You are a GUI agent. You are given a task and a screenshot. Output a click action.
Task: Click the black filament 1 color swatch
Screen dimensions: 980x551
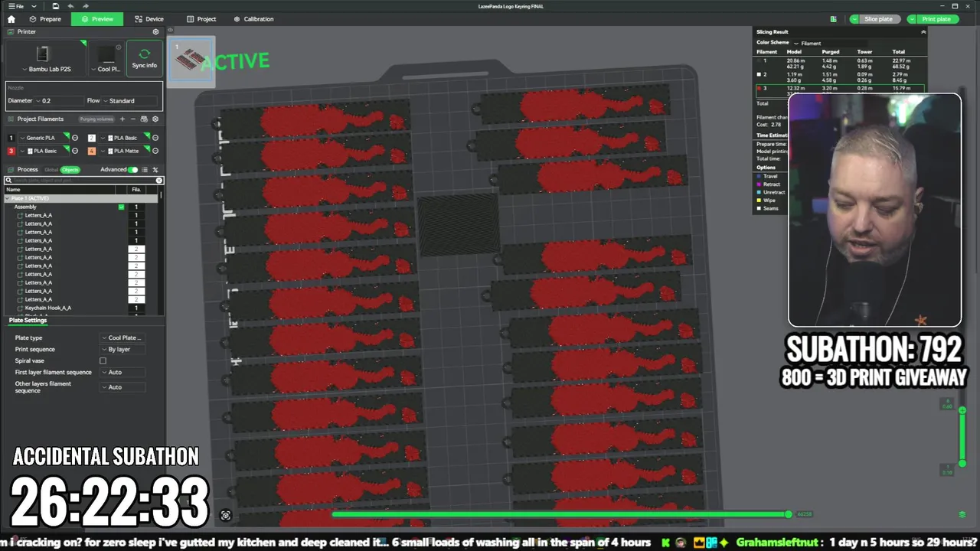coord(11,138)
